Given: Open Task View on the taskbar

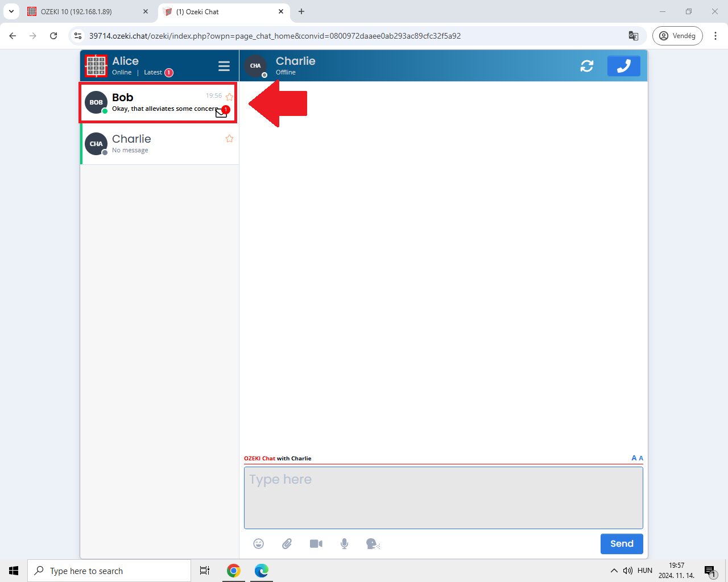Looking at the screenshot, I should tap(205, 571).
